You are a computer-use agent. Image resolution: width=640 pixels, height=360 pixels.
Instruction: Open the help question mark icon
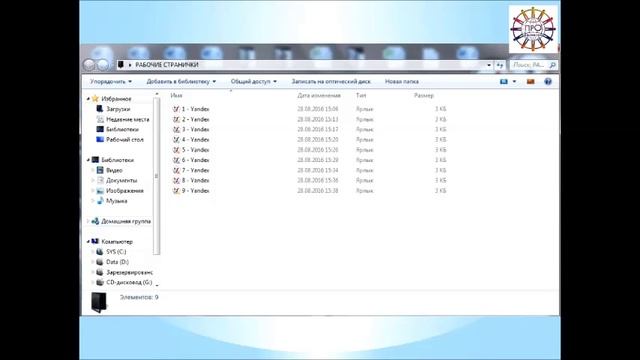(548, 82)
